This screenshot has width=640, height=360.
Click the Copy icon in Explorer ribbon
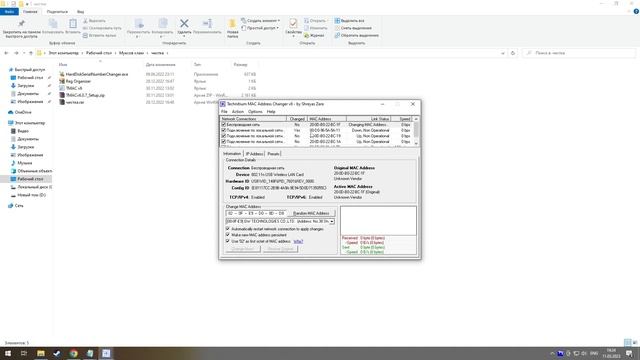[x=53, y=24]
